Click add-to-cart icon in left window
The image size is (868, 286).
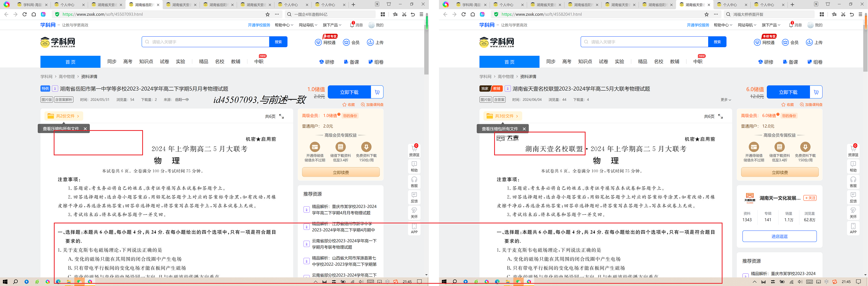[377, 92]
